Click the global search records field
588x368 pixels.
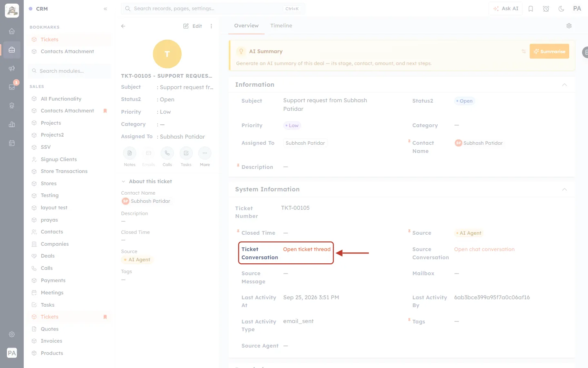pyautogui.click(x=213, y=9)
